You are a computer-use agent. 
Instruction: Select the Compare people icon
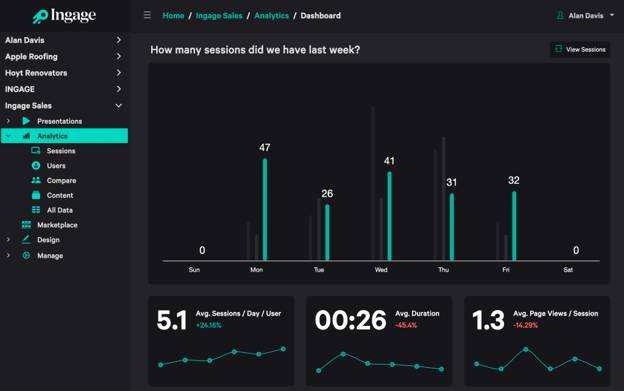click(36, 180)
